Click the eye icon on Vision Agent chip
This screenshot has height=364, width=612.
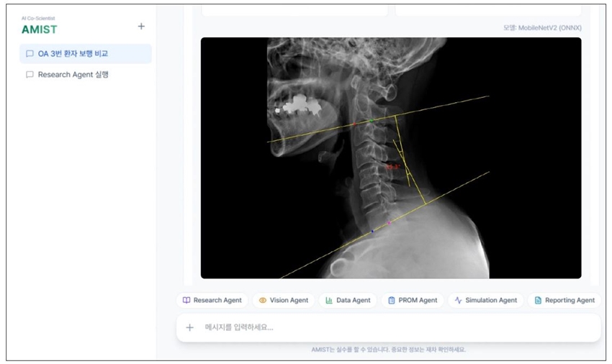click(x=263, y=300)
